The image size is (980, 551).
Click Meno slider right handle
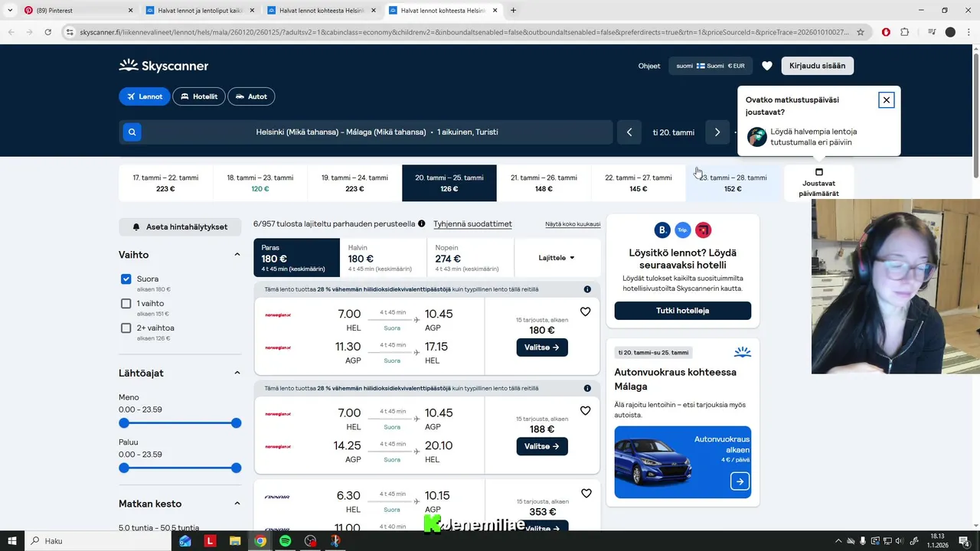click(x=236, y=423)
